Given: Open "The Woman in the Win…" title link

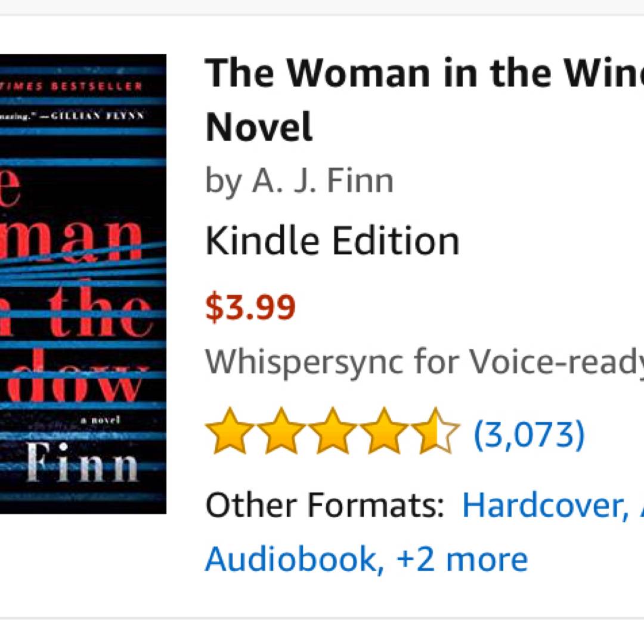Looking at the screenshot, I should click(x=423, y=74).
